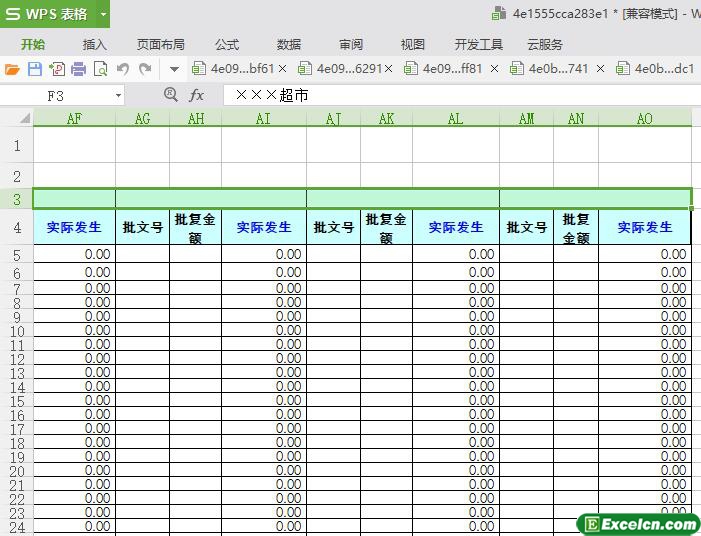Expand the quick access toolbar dropdown
This screenshot has height=536, width=701.
174,69
